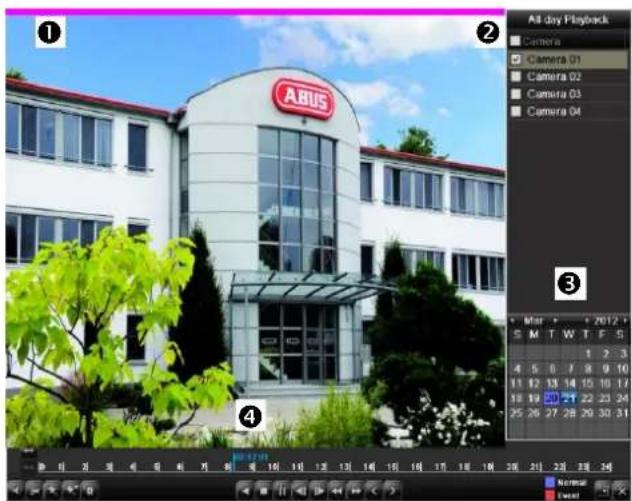The height and width of the screenshot is (501, 632).
Task: Click the All day Playback header
Action: click(x=568, y=19)
